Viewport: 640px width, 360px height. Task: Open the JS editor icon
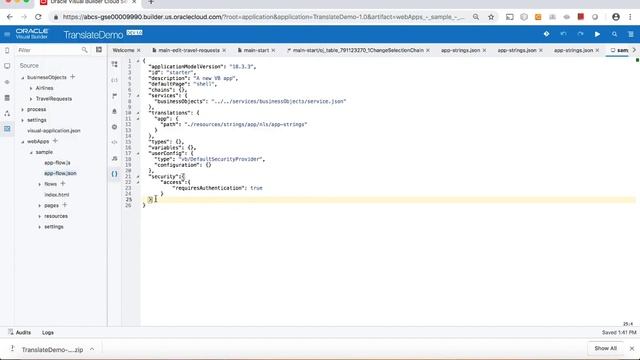pos(114,158)
